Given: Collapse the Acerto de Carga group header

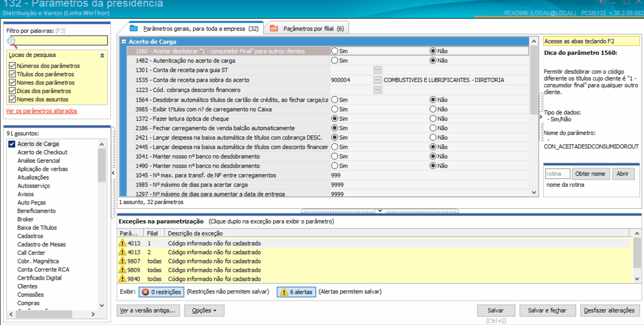Looking at the screenshot, I should point(123,42).
